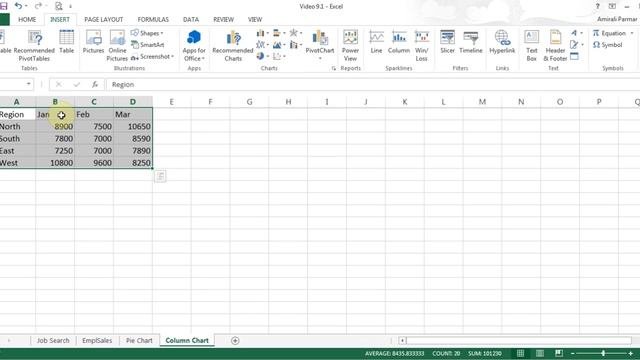The image size is (640, 360).
Task: Switch to the HOME ribbon tab
Action: coord(27,20)
